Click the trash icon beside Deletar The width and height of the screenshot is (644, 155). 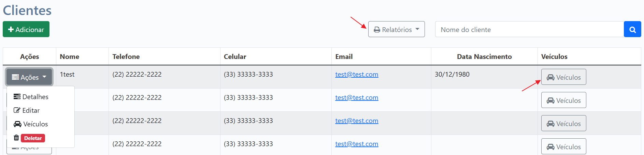(16, 138)
